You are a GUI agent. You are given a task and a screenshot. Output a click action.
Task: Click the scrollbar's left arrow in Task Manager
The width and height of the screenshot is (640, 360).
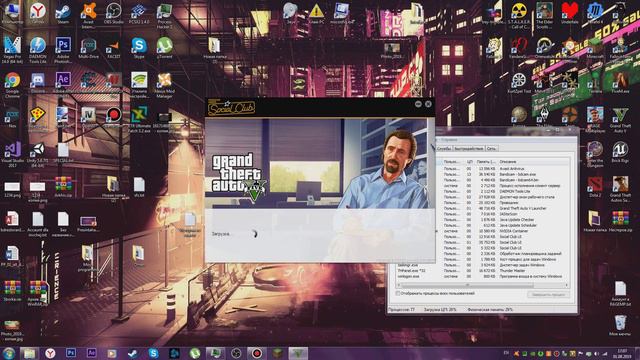pyautogui.click(x=398, y=285)
